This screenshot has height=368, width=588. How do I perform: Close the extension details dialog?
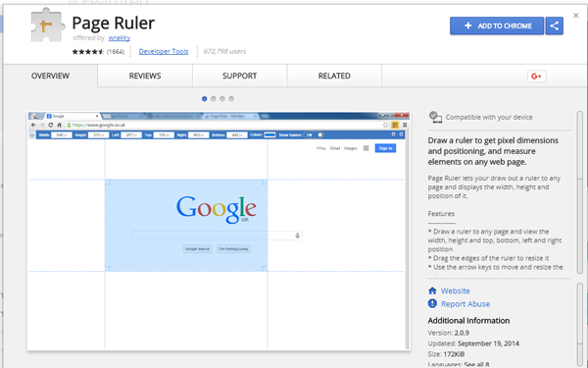coord(576,16)
